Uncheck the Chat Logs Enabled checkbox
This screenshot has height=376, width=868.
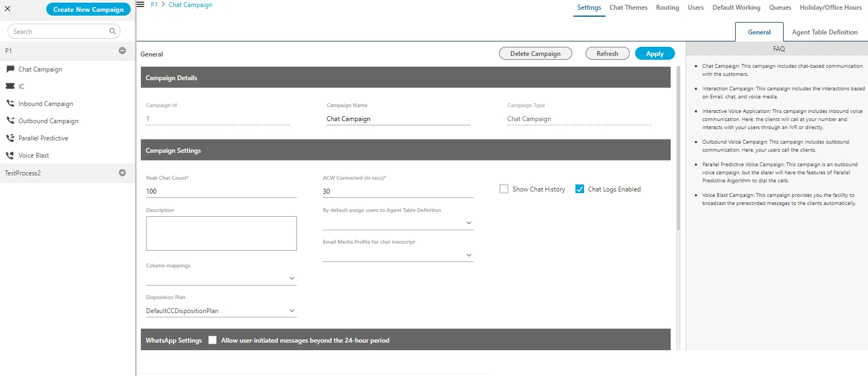click(x=580, y=189)
